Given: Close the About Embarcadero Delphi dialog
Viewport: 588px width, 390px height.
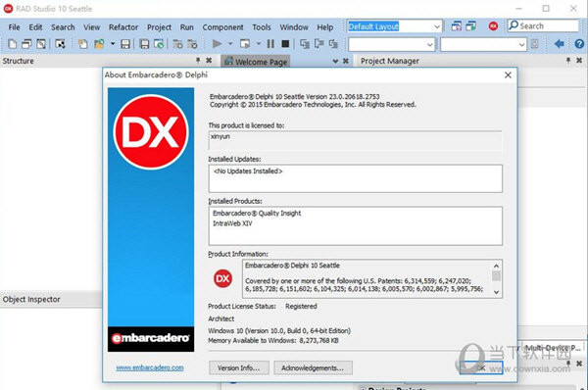Looking at the screenshot, I should click(508, 75).
